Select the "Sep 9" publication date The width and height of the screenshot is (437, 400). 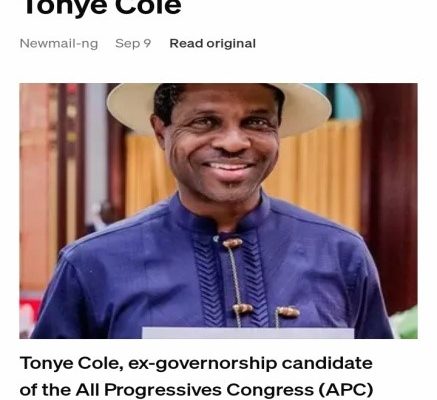[x=133, y=44]
